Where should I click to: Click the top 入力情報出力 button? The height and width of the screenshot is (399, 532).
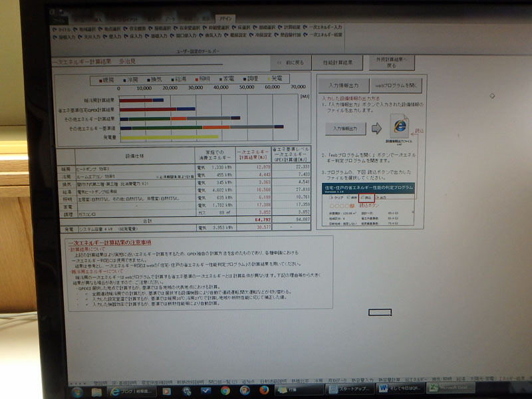click(x=344, y=86)
